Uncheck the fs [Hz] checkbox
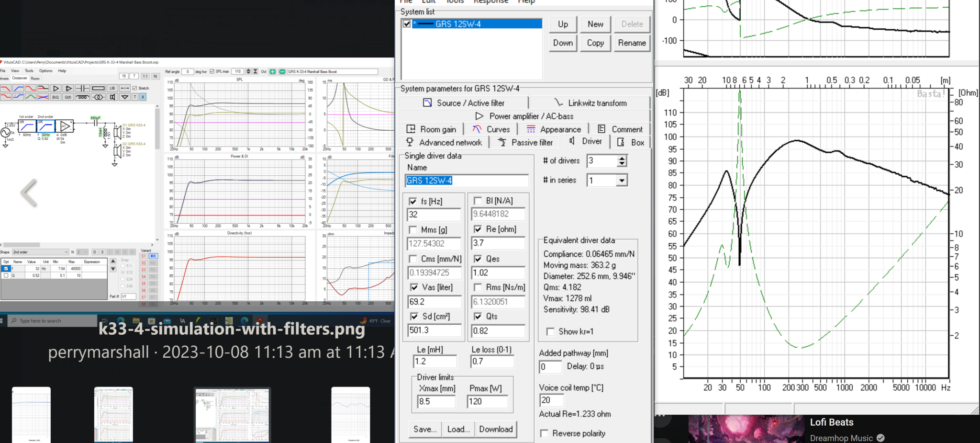Image resolution: width=980 pixels, height=443 pixels. coord(413,201)
